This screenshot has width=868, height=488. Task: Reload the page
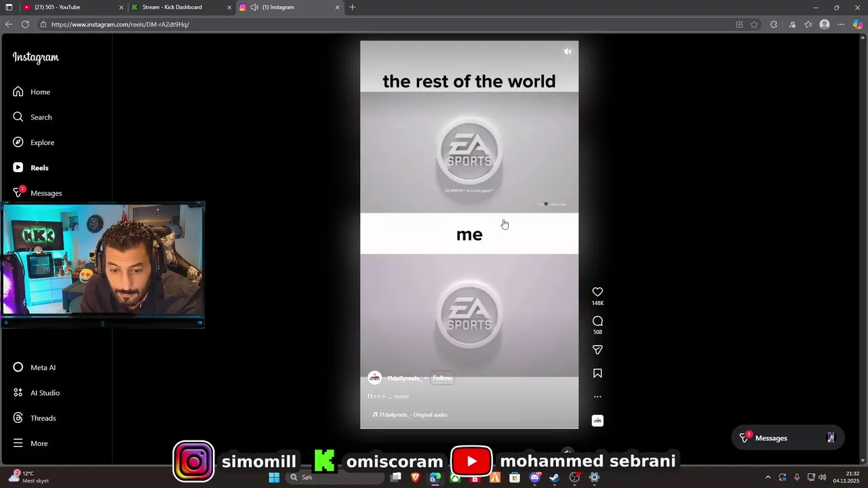(x=25, y=24)
